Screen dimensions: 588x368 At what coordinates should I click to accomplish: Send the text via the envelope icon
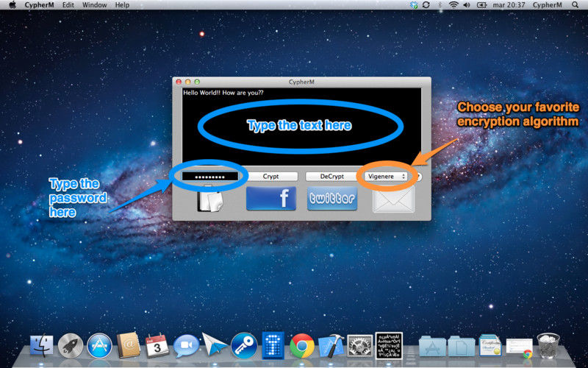pyautogui.click(x=393, y=199)
